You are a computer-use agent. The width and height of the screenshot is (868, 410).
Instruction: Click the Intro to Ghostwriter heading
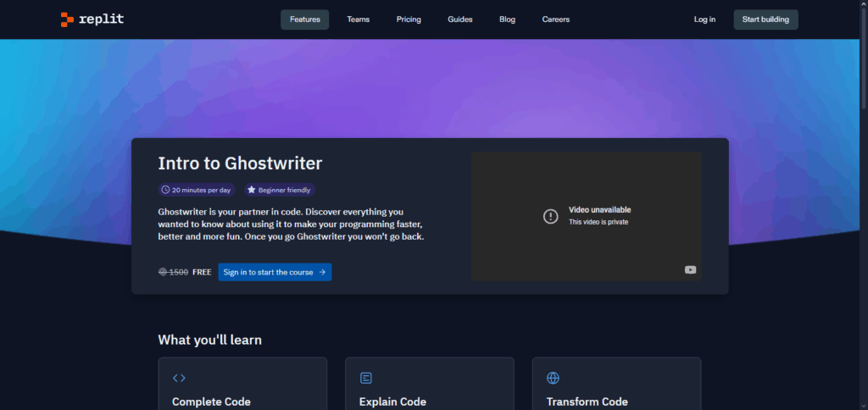pos(240,163)
